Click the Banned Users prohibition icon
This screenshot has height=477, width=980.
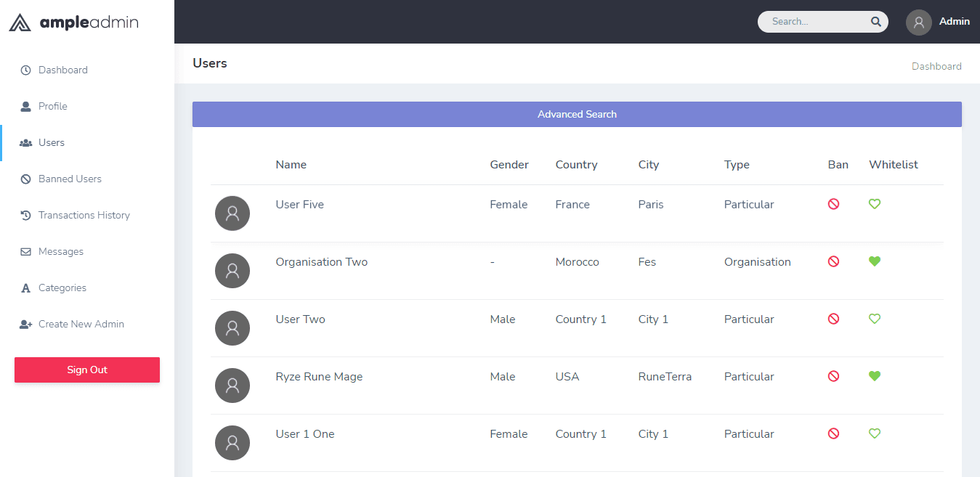26,179
